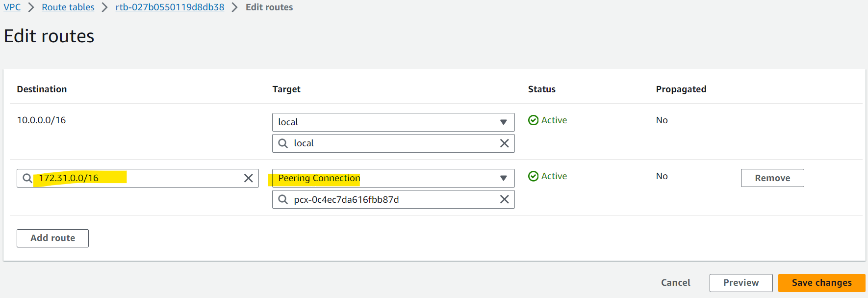
Task: Click the Status column header
Action: 542,89
